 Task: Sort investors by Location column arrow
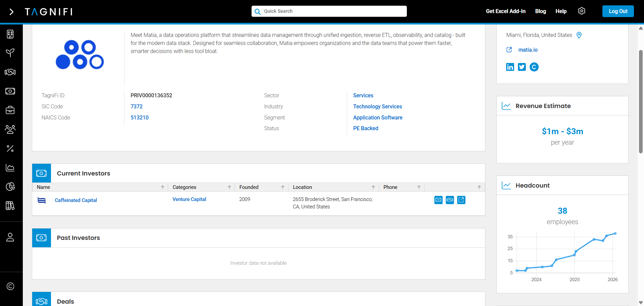(x=373, y=187)
